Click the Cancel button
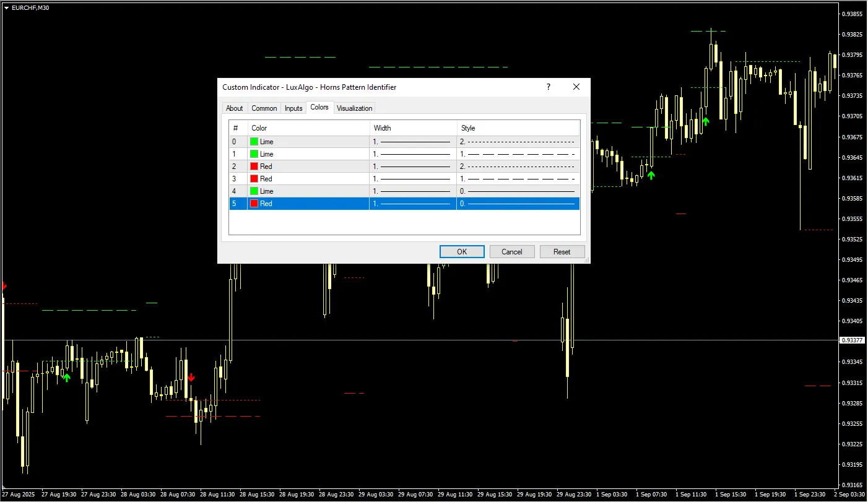 (512, 252)
